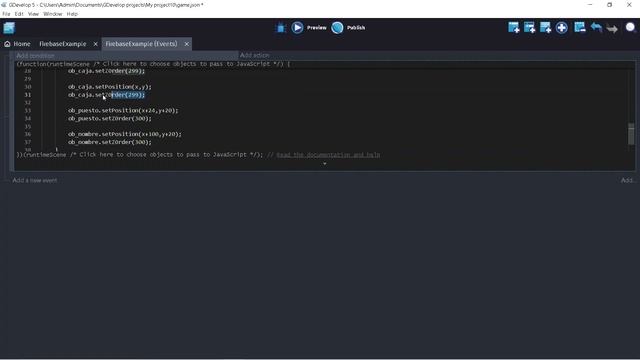The image size is (640, 360).
Task: Open the project manager icon
Action: point(9,28)
